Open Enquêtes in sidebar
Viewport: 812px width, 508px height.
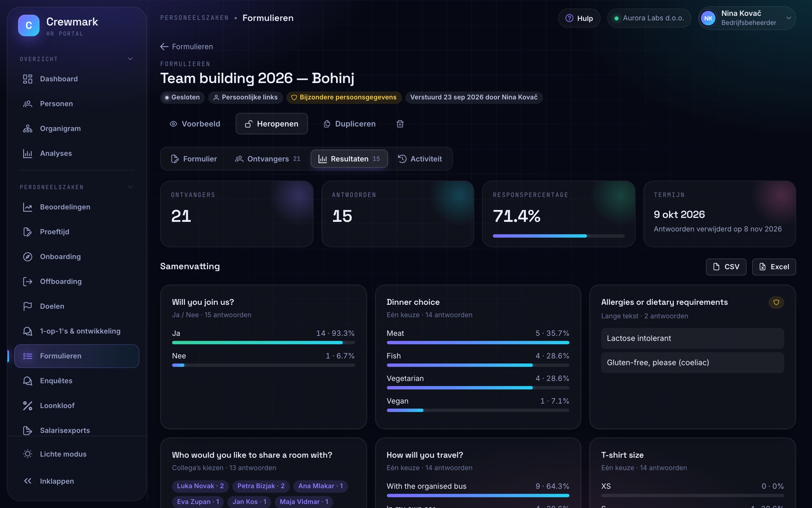pos(77,381)
